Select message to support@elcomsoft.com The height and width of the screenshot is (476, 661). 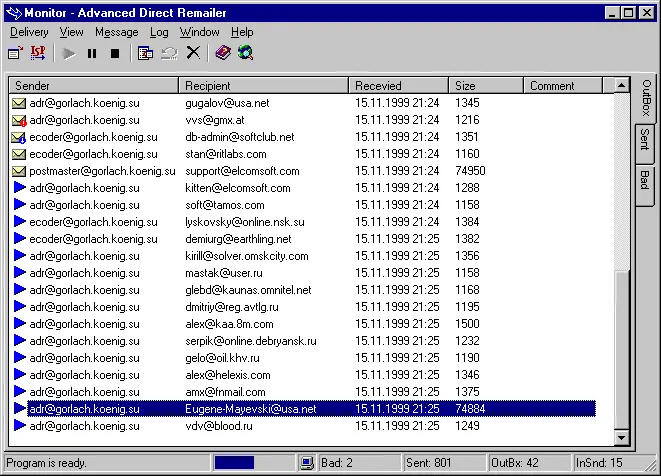(242, 171)
